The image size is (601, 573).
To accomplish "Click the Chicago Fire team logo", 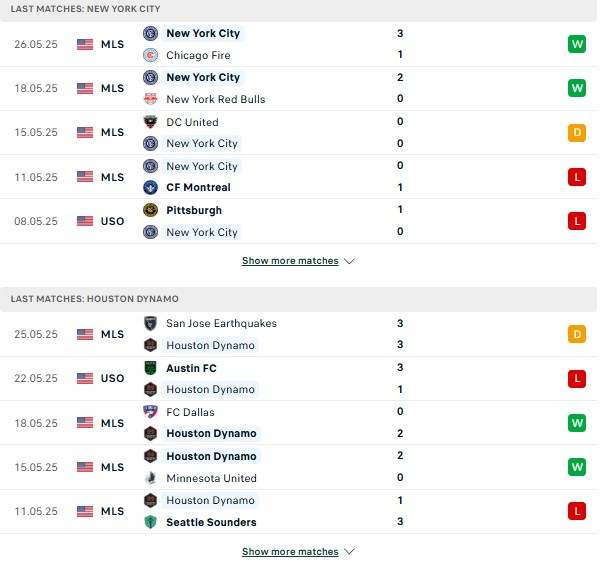I will tap(150, 55).
